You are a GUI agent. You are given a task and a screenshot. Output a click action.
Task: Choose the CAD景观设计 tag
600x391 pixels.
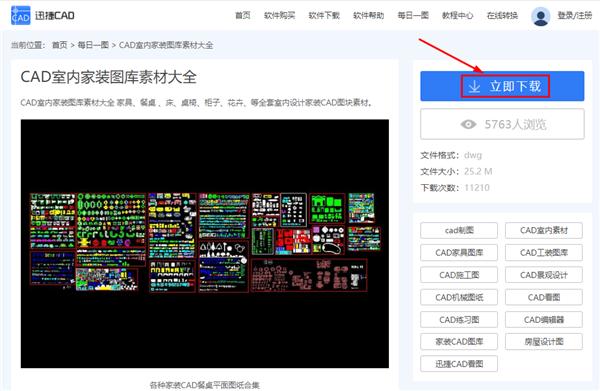pyautogui.click(x=544, y=275)
